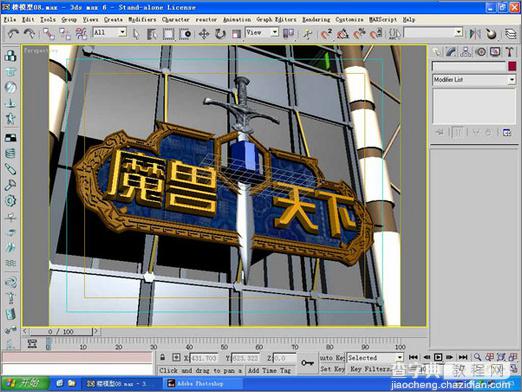Screen dimensions: 522x392
Task: Activate the Select and Rotate tool
Action: [x=220, y=34]
